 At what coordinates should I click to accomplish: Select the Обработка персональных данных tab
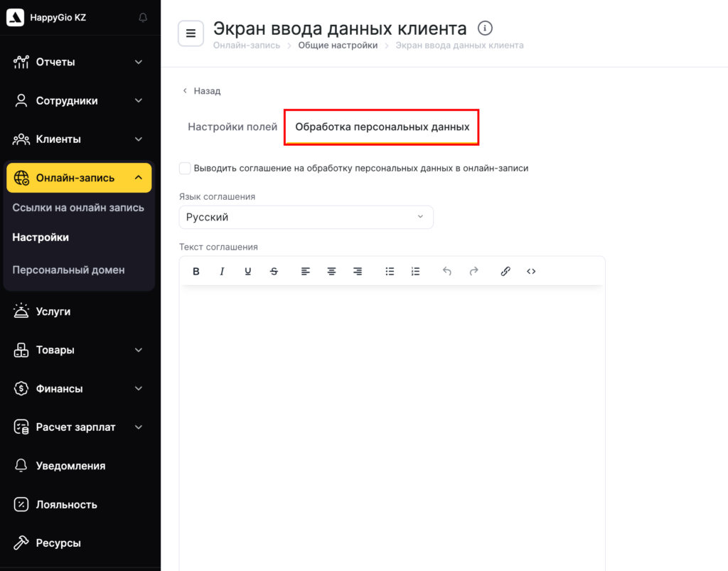click(x=382, y=127)
